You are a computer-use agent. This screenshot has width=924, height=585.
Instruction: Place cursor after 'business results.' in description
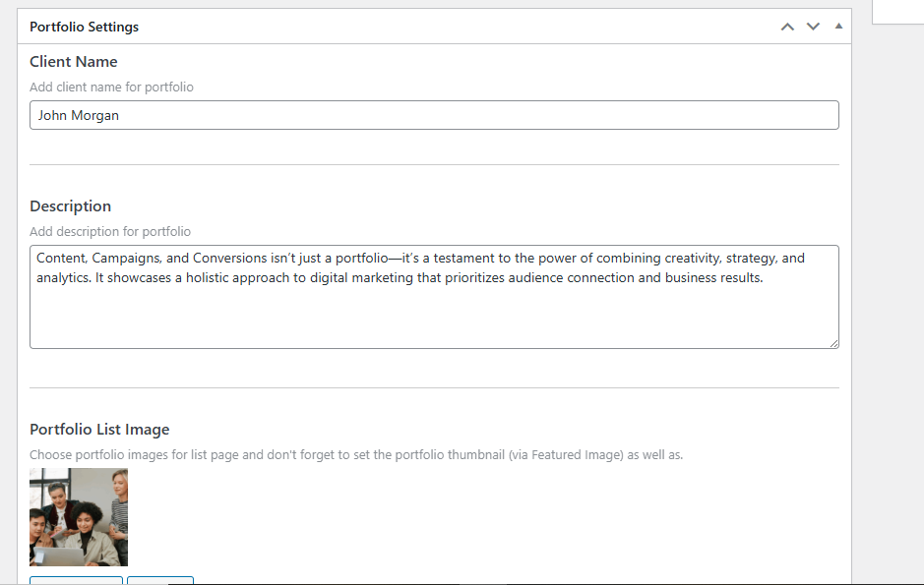[x=765, y=278]
